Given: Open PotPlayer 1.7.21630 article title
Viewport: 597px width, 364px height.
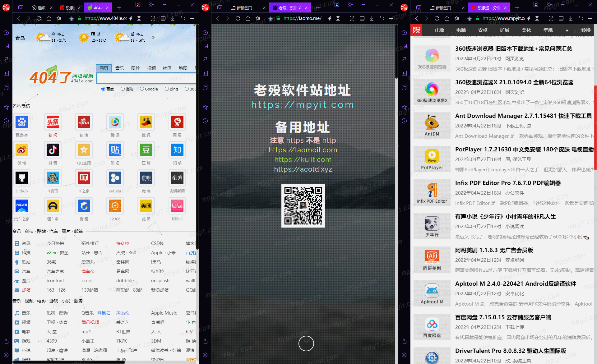Looking at the screenshot, I should tap(524, 150).
